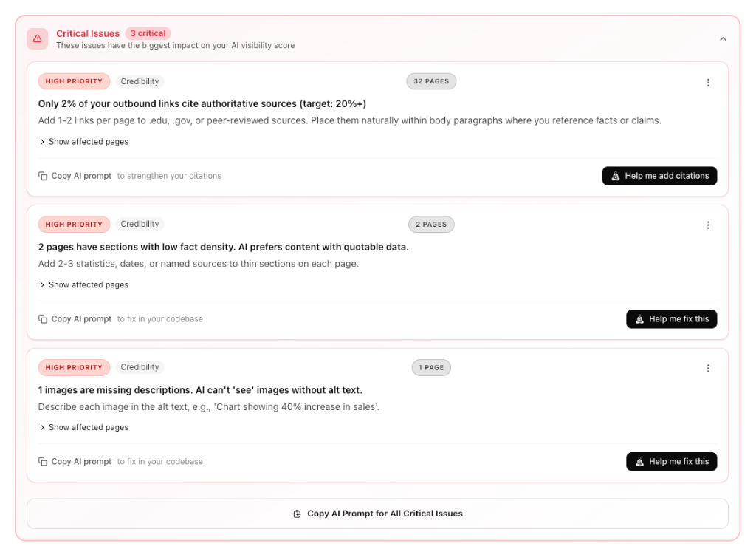Select the Credibility tag on the outbound links issue
This screenshot has width=756, height=549.
click(x=140, y=81)
